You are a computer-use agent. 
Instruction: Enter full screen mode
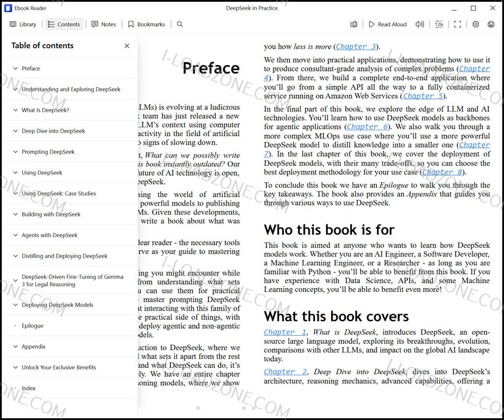click(x=457, y=24)
